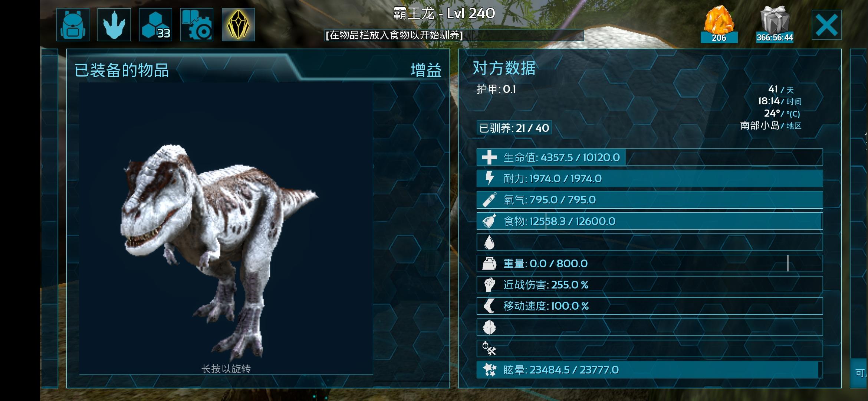
Task: Tap the amber currency icon showing 206
Action: [719, 25]
